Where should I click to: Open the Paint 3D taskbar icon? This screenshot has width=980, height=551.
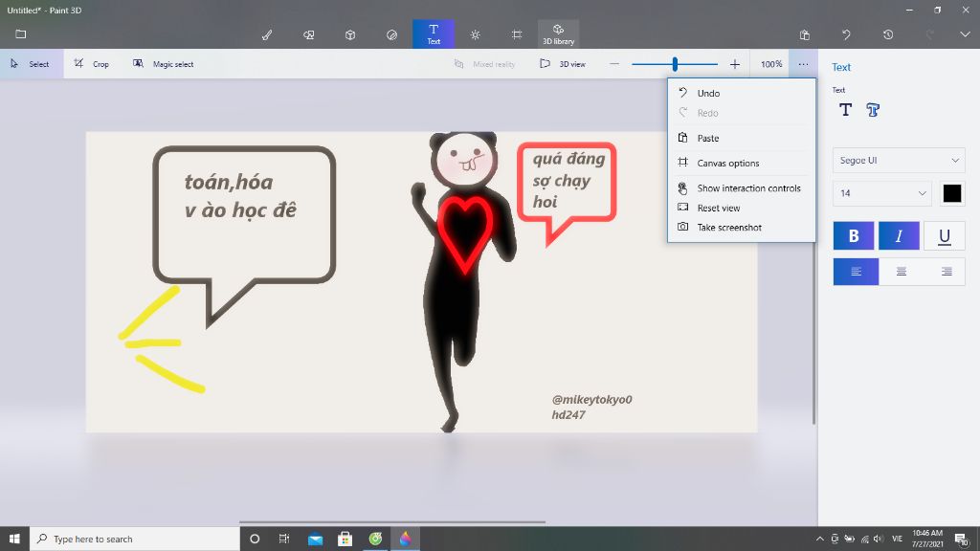pos(405,539)
